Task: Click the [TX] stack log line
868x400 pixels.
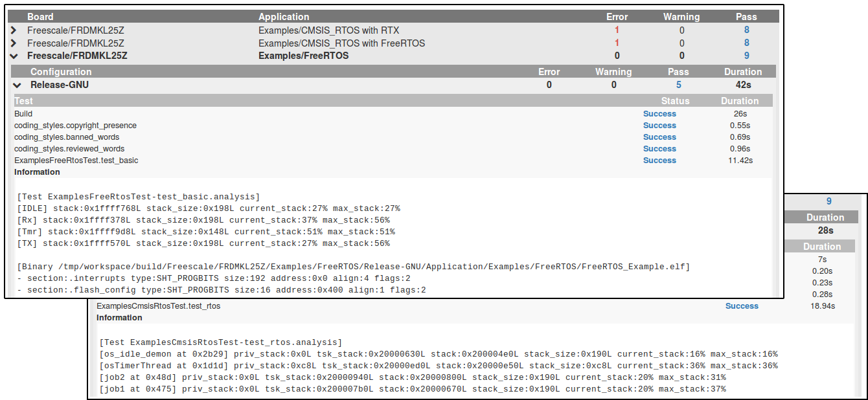Action: tap(203, 243)
